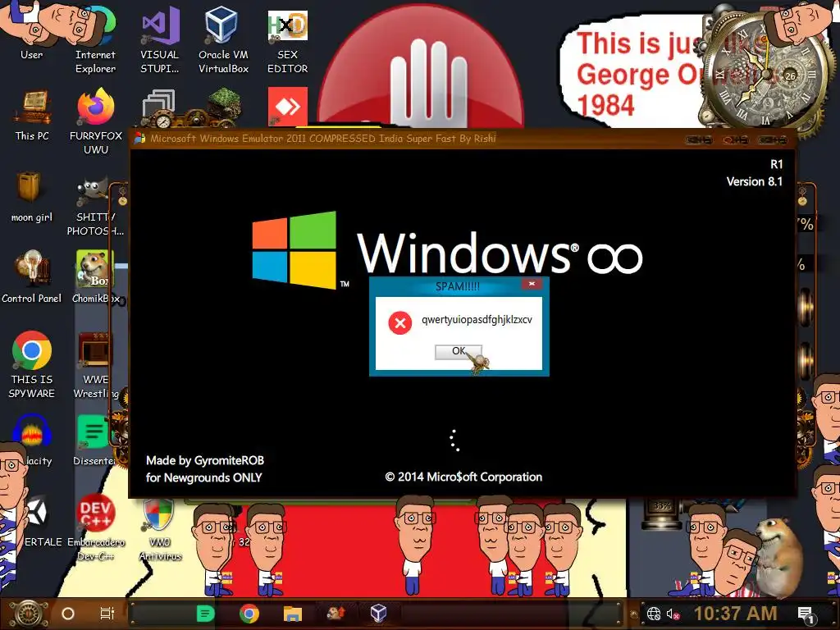Click the Windows infinity logo

(x=448, y=251)
